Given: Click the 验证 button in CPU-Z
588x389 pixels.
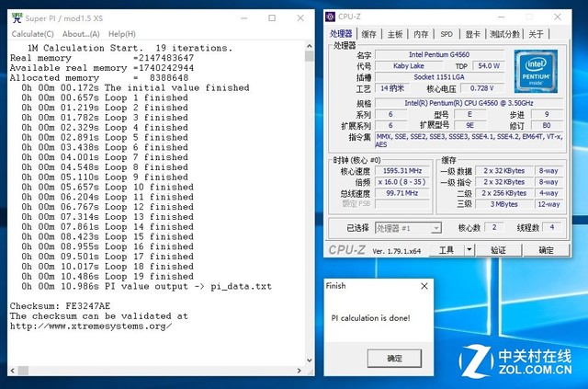Looking at the screenshot, I should [498, 250].
